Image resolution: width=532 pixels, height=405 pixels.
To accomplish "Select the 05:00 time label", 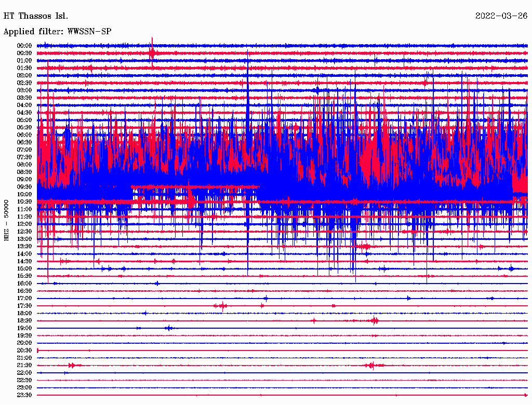I will tap(24, 120).
